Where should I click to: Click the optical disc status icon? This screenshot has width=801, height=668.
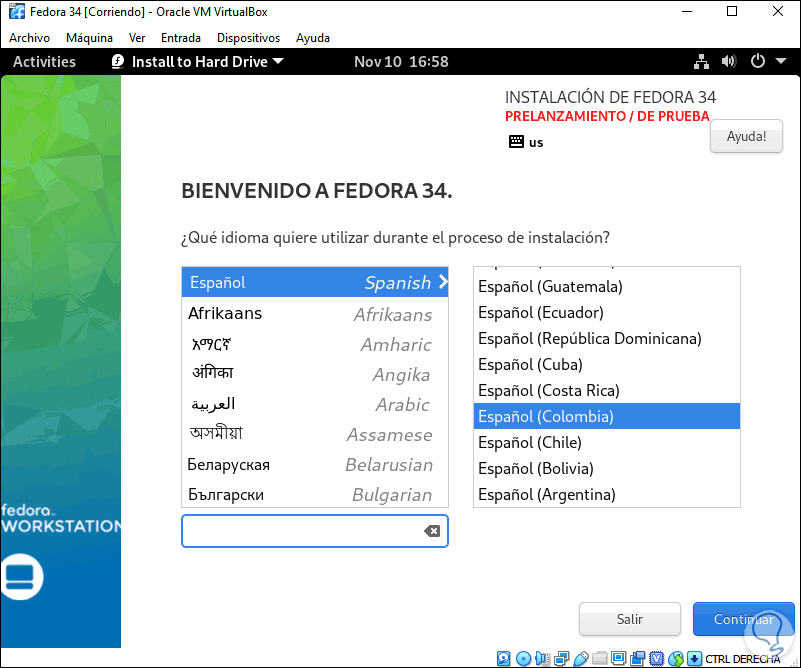pos(524,658)
